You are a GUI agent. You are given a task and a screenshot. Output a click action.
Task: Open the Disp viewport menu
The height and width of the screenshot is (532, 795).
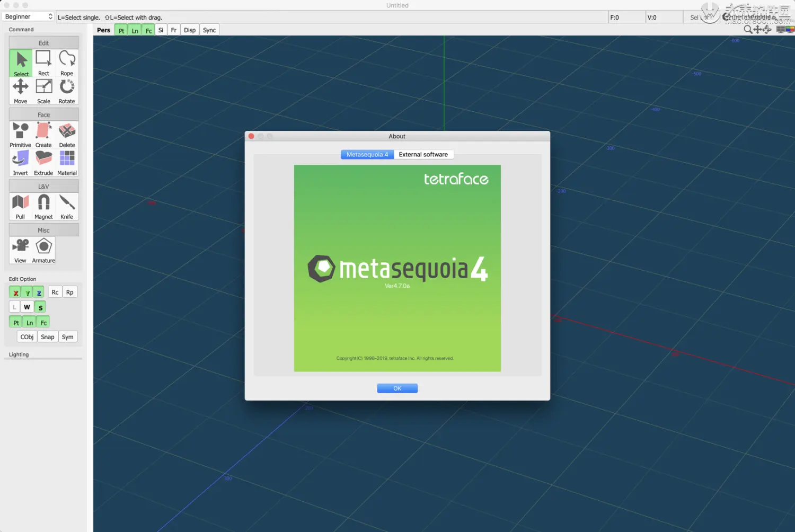(190, 30)
